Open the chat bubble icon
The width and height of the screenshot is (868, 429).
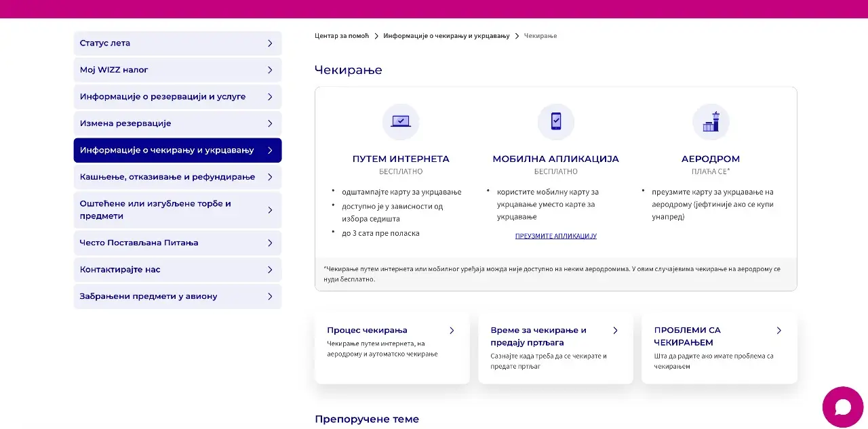[x=842, y=407]
